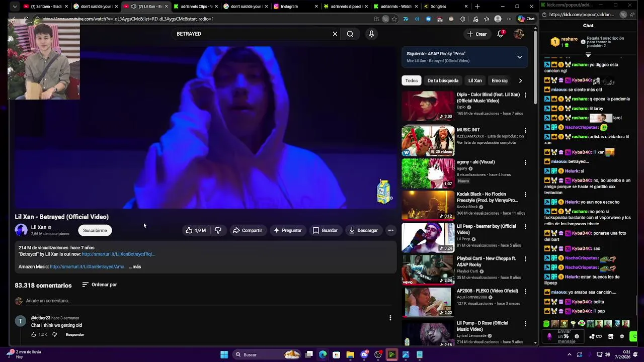Share the video with Compartir

click(247, 230)
